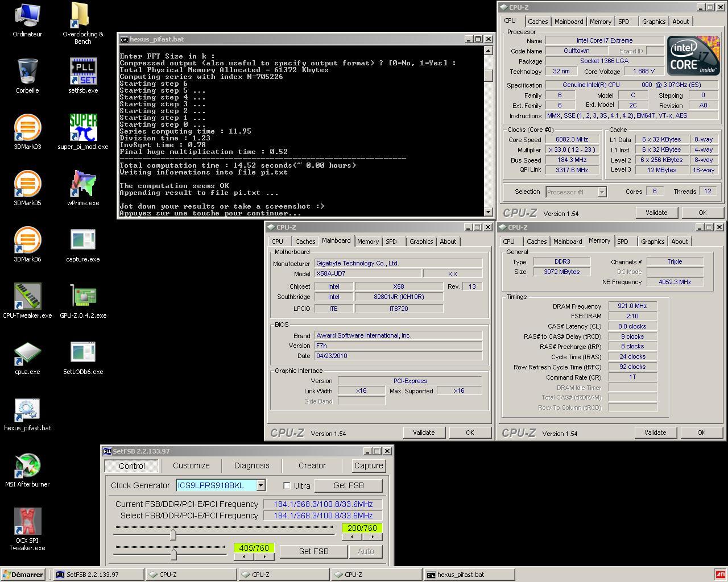Click Validate in the top CPU-Z window
The image size is (728, 582).
[x=656, y=213]
